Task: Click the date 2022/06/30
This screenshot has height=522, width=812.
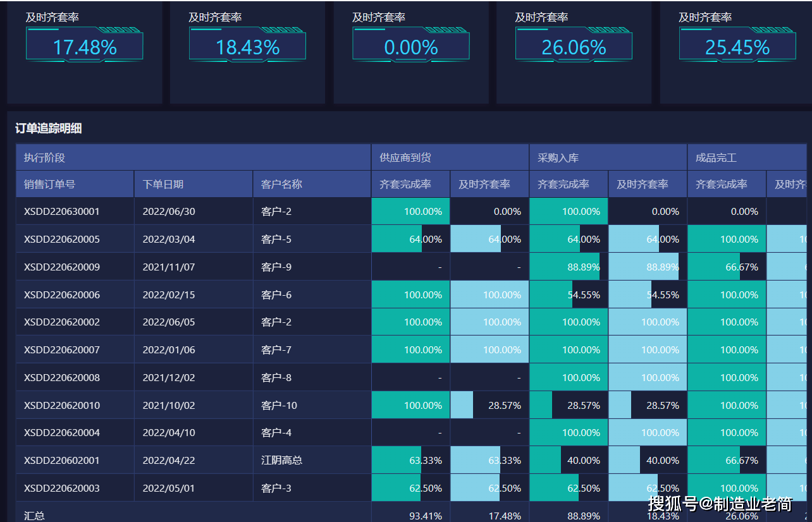Action: (x=169, y=212)
